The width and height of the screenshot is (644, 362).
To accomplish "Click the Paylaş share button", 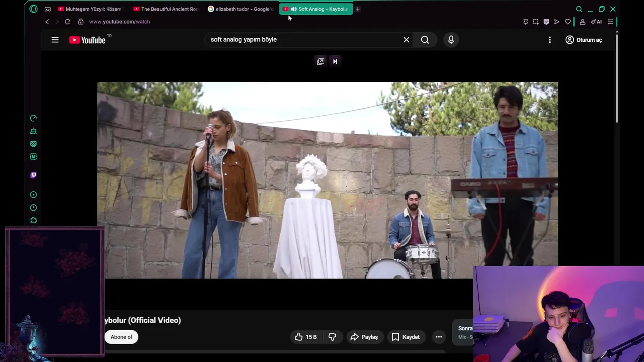I will tap(364, 337).
